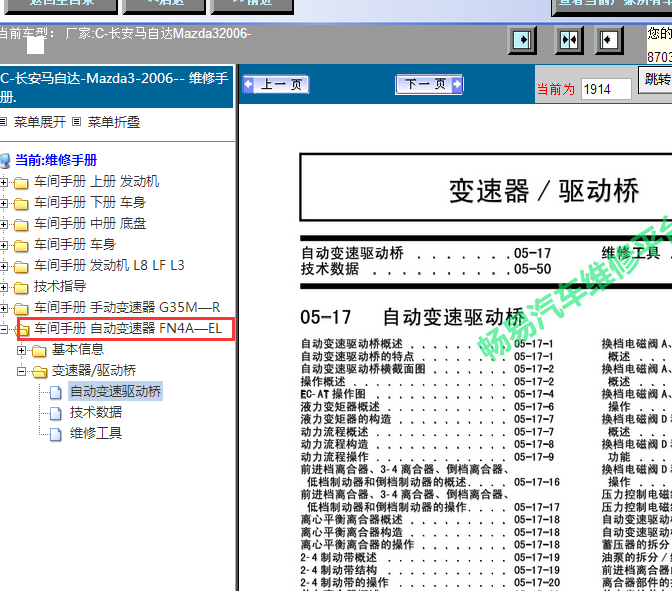Expand the 手动变速器 G35M—R node
This screenshot has width=672, height=591.
[x=3, y=308]
